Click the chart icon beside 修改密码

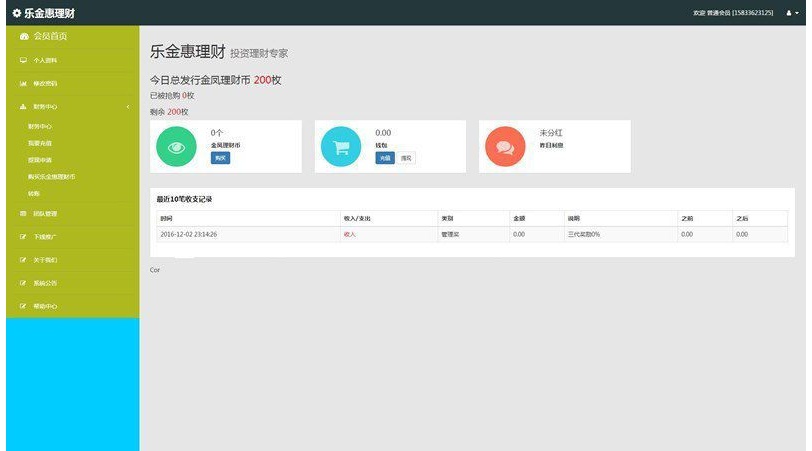click(x=23, y=83)
